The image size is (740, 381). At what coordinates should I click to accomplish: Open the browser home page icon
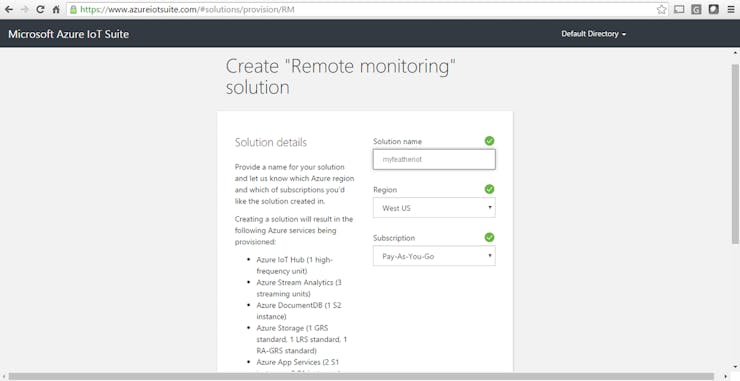coord(56,9)
